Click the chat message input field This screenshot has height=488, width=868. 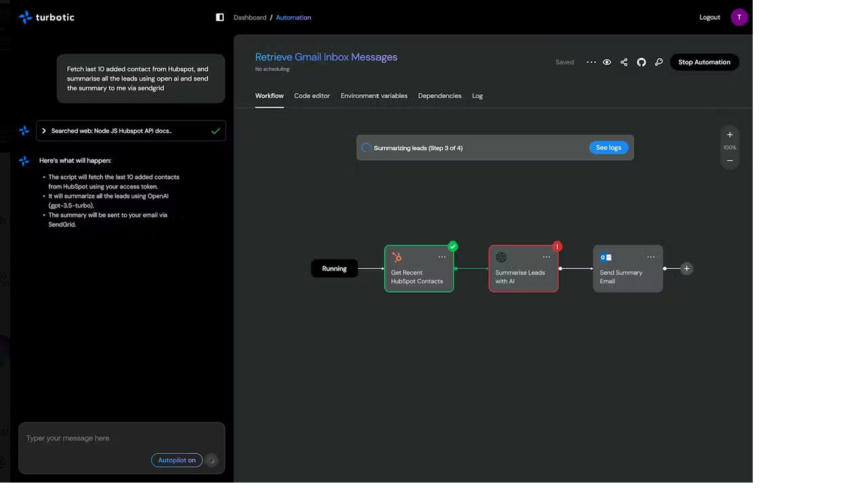(x=122, y=439)
